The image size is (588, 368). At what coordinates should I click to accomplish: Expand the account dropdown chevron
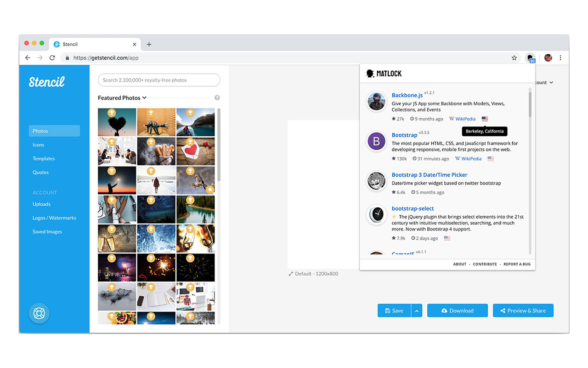(551, 83)
